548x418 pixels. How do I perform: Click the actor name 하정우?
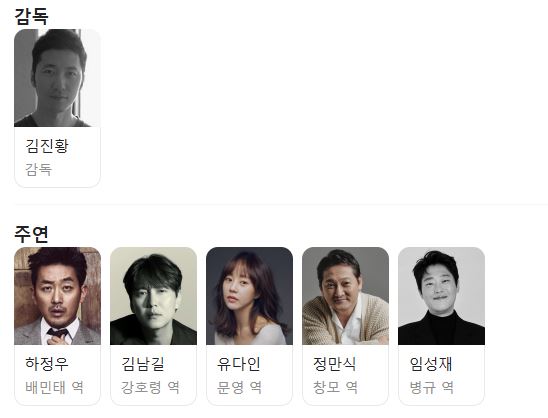tap(47, 364)
